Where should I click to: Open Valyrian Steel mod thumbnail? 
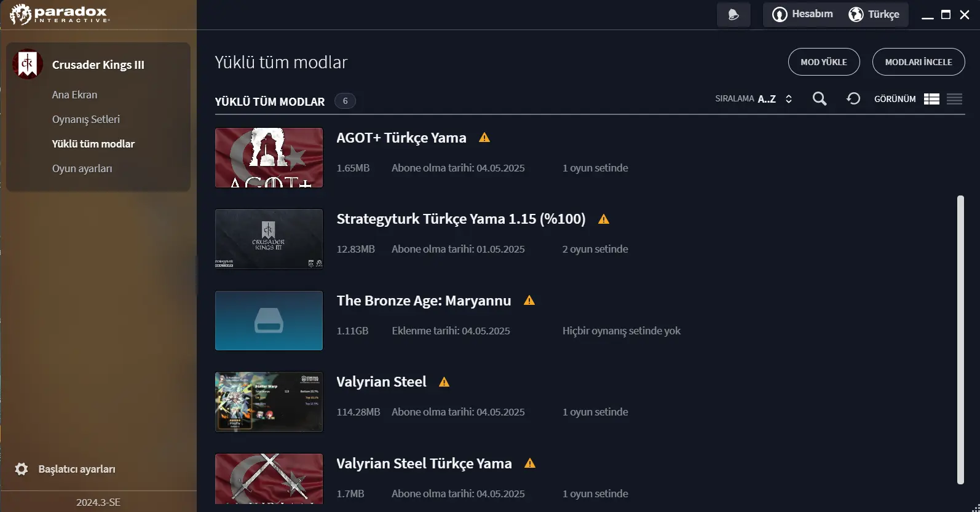[269, 402]
